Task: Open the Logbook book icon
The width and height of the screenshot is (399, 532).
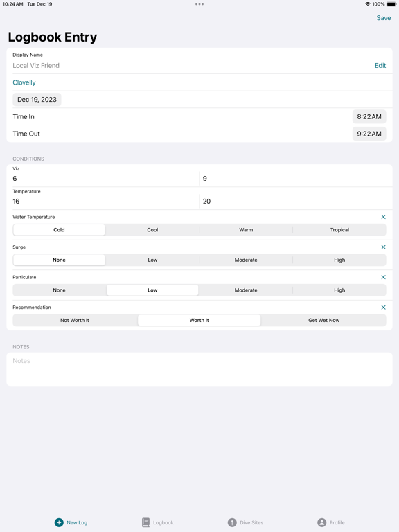Action: click(146, 522)
